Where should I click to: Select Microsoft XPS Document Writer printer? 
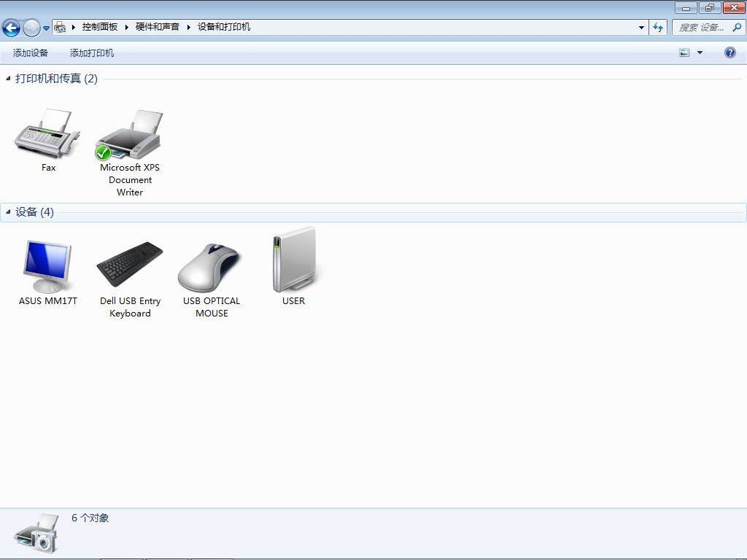point(129,134)
